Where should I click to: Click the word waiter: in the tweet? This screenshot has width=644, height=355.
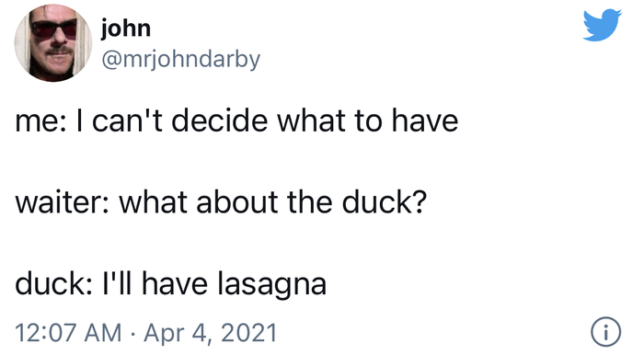click(63, 202)
